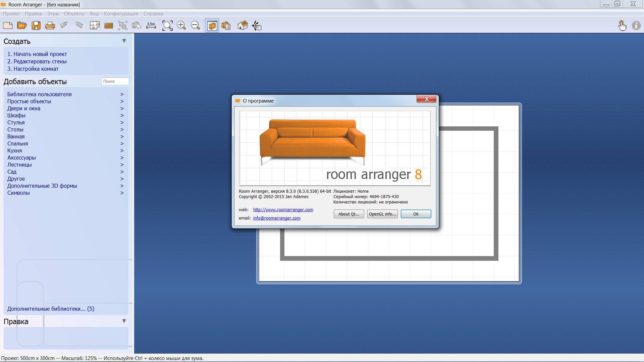Expand Аксессуары category

[65, 158]
